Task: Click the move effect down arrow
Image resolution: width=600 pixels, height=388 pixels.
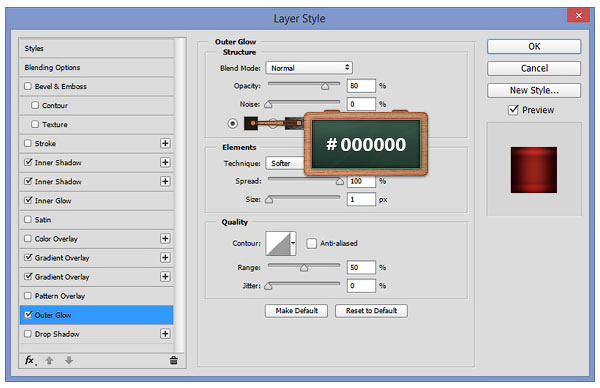Action: coord(69,360)
